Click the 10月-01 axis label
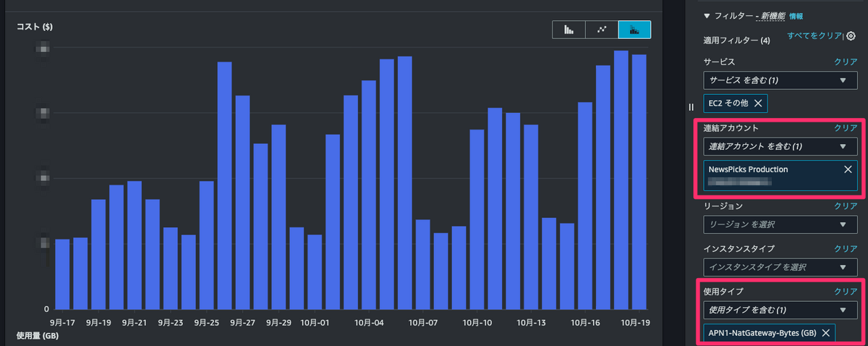 point(315,322)
